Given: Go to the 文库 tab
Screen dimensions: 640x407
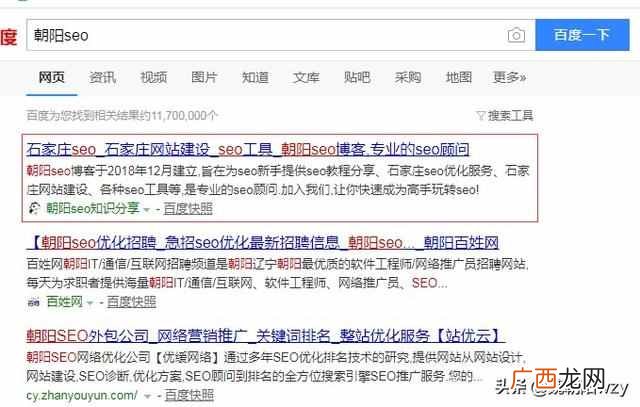Looking at the screenshot, I should click(306, 77).
